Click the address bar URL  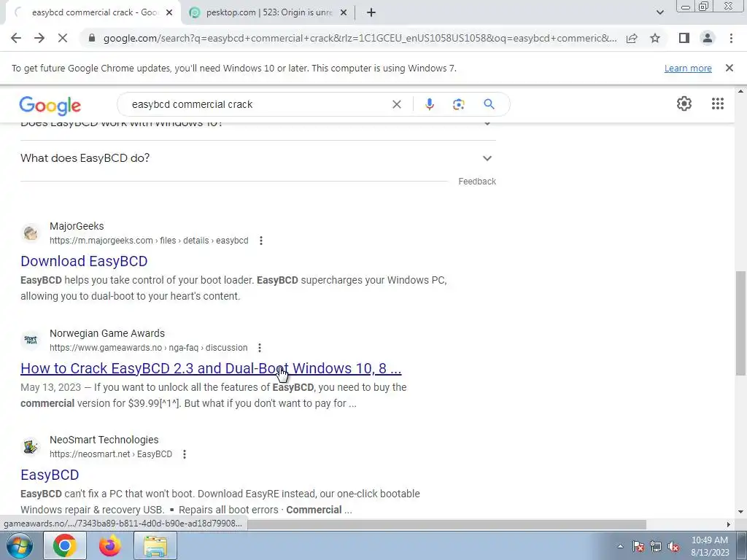(x=360, y=38)
